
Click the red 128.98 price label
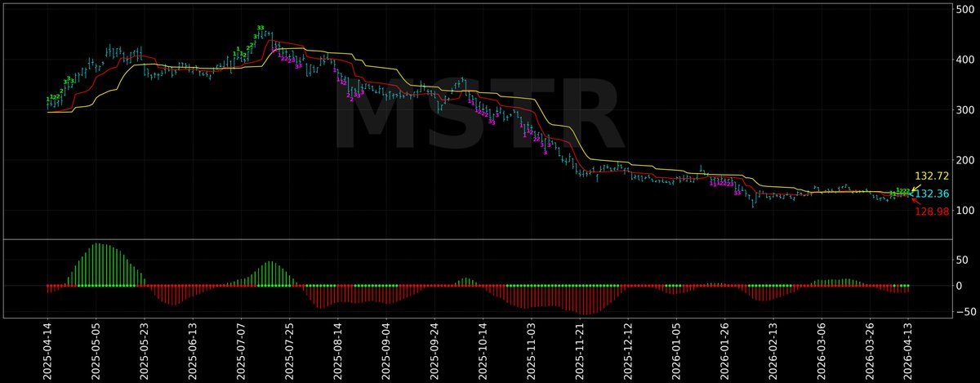pyautogui.click(x=931, y=212)
